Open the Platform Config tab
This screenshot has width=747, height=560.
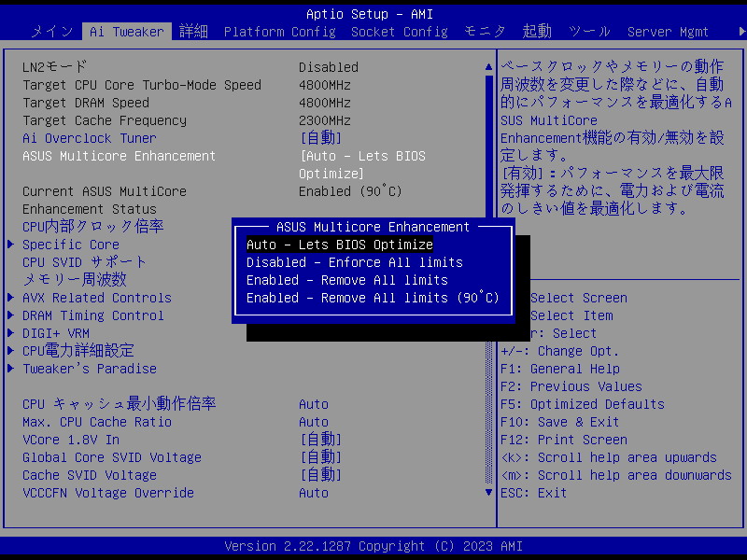click(x=279, y=32)
